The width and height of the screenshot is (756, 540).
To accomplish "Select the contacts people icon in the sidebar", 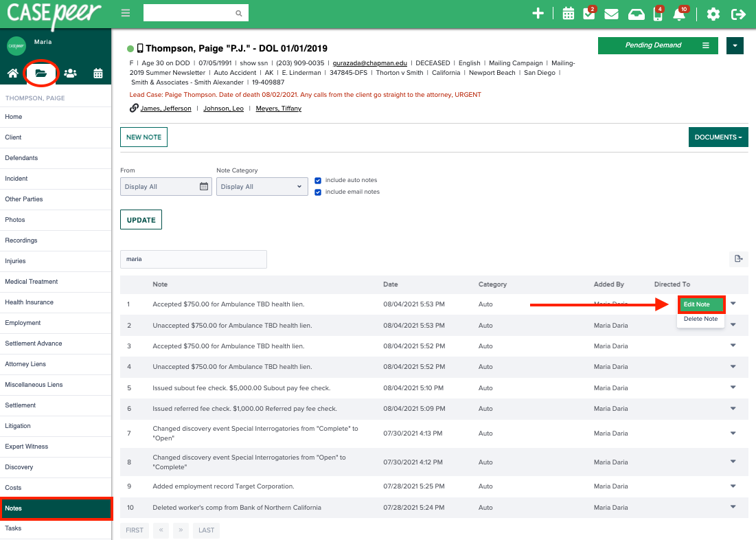I will click(71, 74).
